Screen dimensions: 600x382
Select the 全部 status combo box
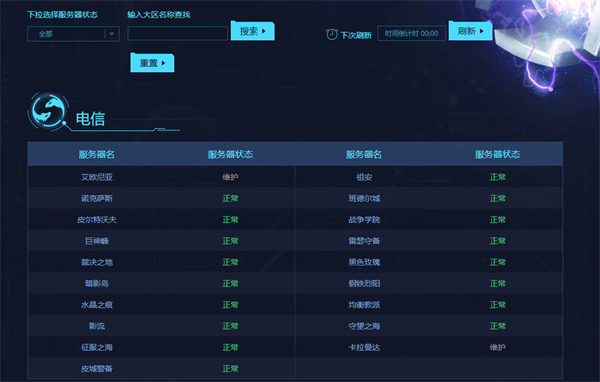(73, 34)
